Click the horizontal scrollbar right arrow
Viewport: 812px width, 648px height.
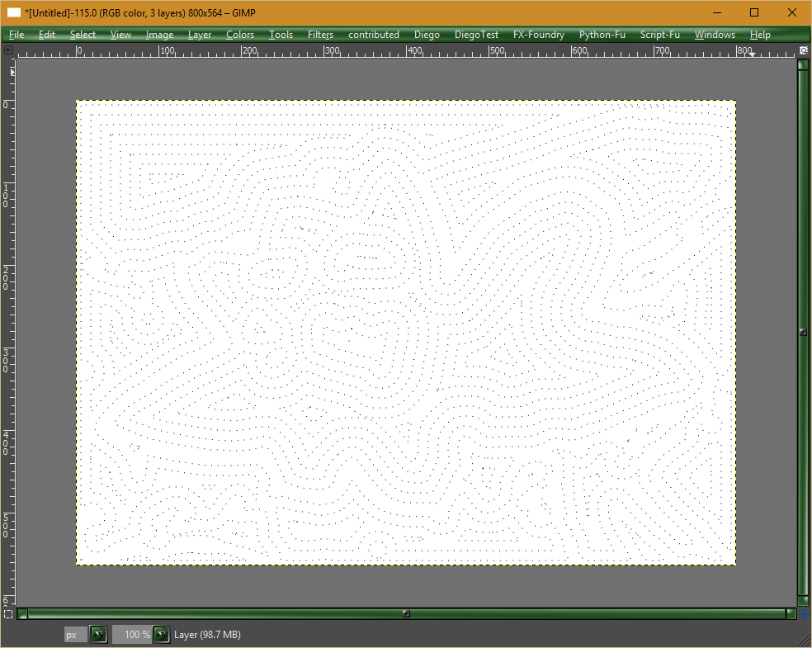click(x=791, y=614)
